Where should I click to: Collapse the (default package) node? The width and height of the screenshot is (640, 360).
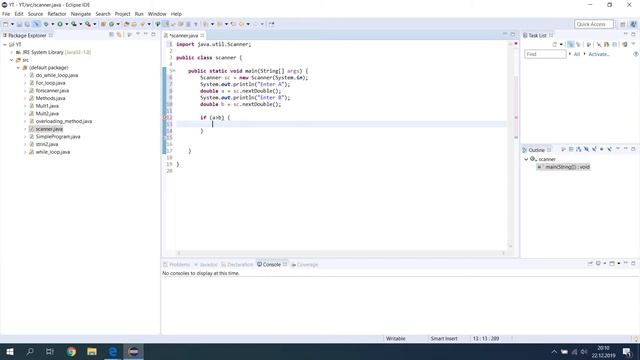pos(18,68)
